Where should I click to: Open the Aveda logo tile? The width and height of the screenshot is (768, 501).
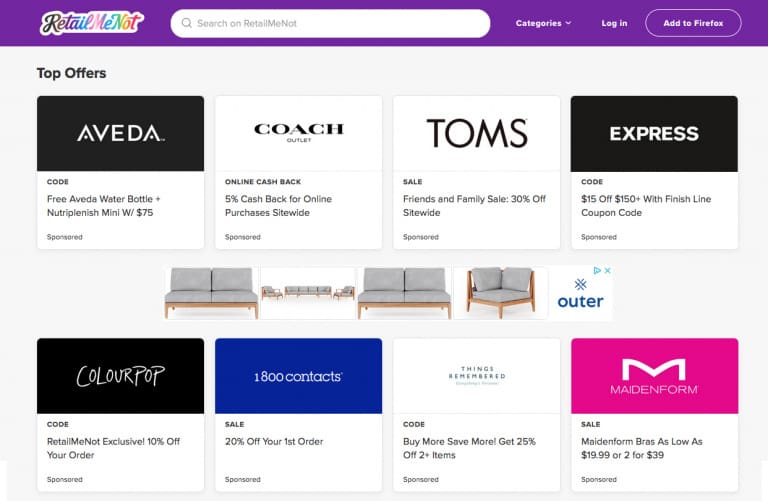120,133
